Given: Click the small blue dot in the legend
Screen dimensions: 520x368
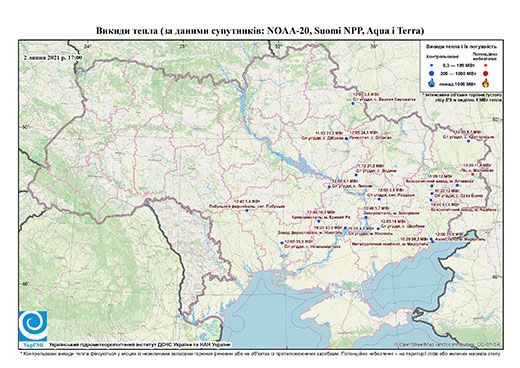Looking at the screenshot, I should 432,66.
